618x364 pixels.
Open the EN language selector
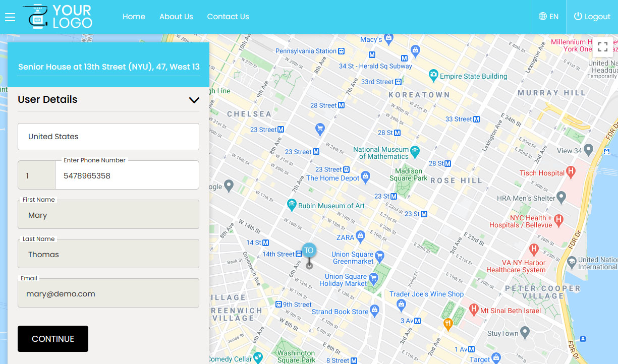(x=548, y=17)
